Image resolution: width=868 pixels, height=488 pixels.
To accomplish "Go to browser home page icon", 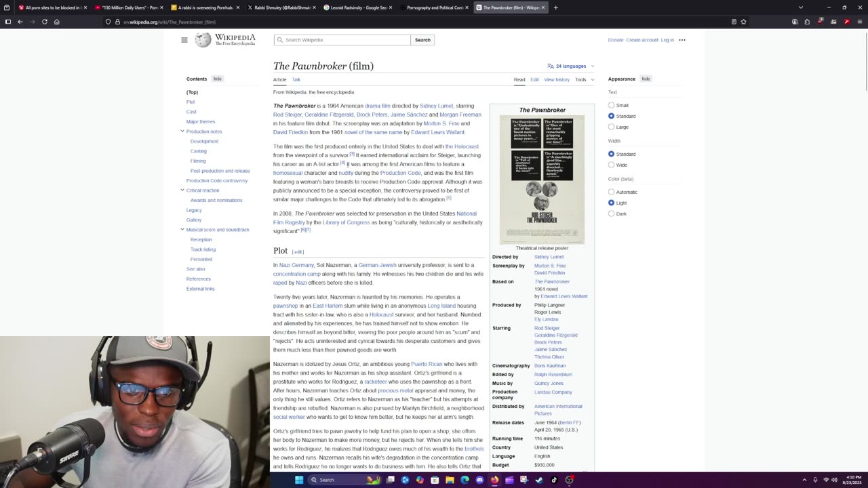I will pos(57,22).
